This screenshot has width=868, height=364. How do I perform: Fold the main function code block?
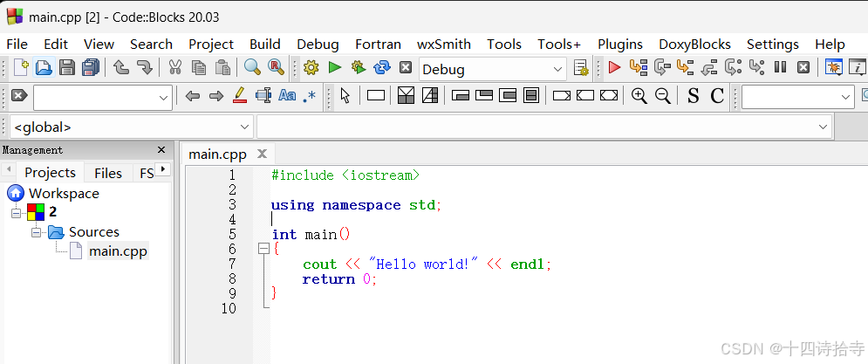coord(264,250)
